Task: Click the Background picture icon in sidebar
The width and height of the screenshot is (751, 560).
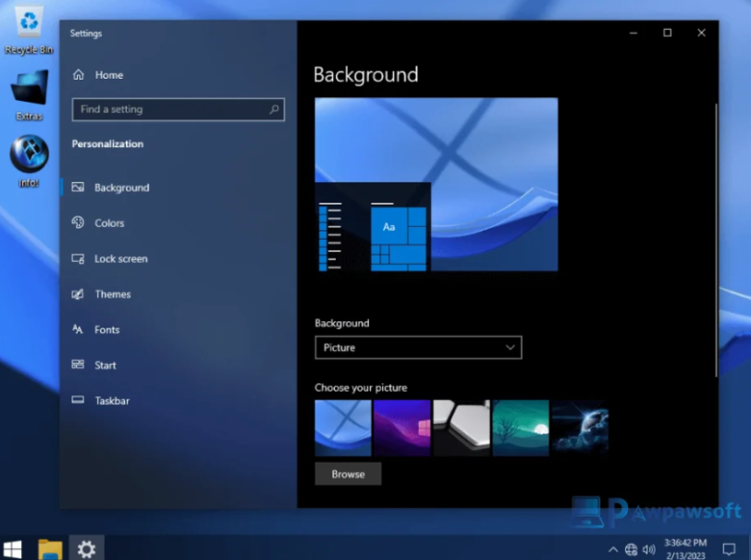Action: tap(78, 187)
